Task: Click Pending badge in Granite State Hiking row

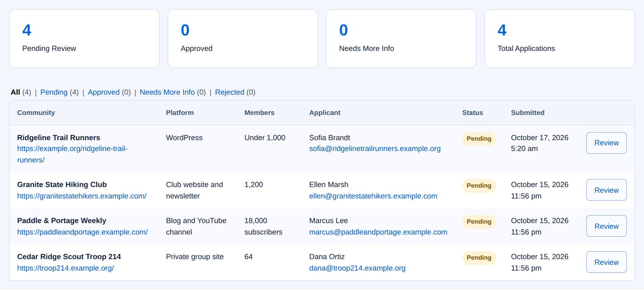Action: pos(479,186)
